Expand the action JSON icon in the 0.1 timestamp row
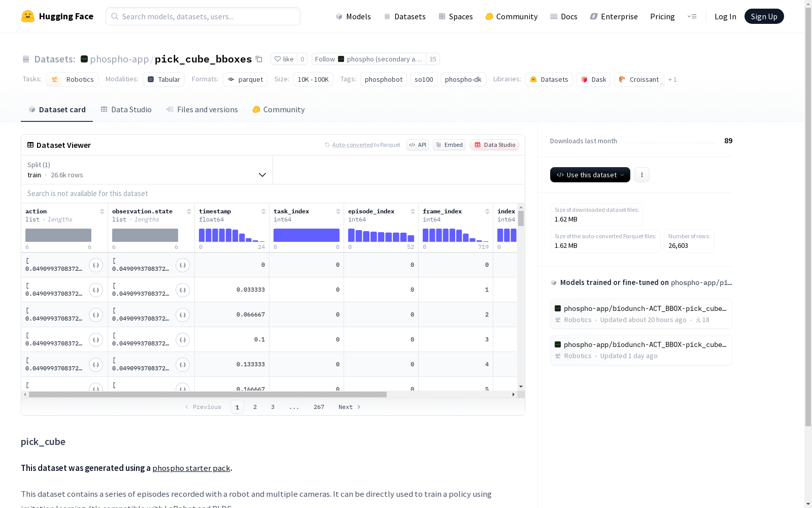This screenshot has height=508, width=812. click(96, 340)
